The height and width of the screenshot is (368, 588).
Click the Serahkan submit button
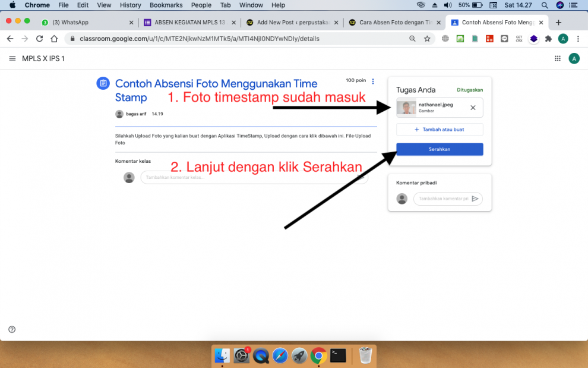(440, 149)
